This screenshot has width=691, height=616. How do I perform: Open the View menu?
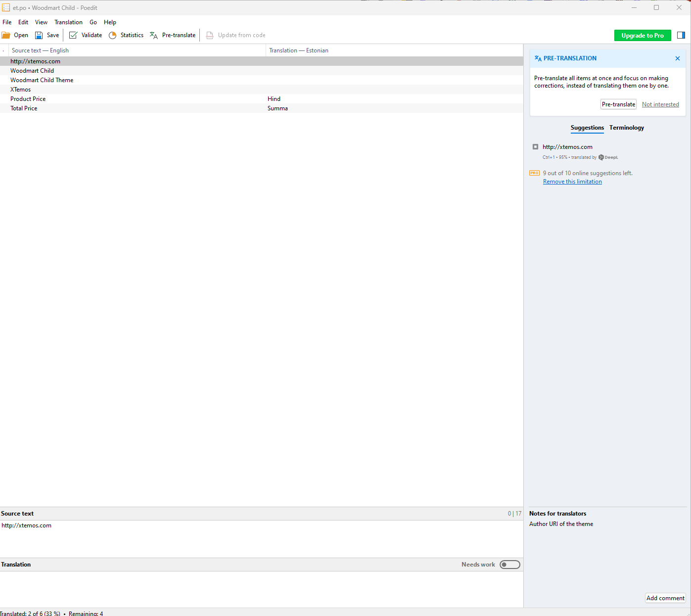point(41,22)
